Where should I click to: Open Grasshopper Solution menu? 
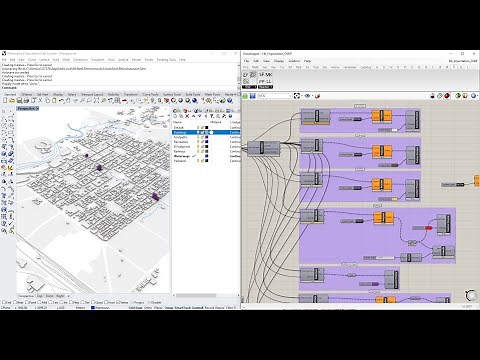point(294,61)
